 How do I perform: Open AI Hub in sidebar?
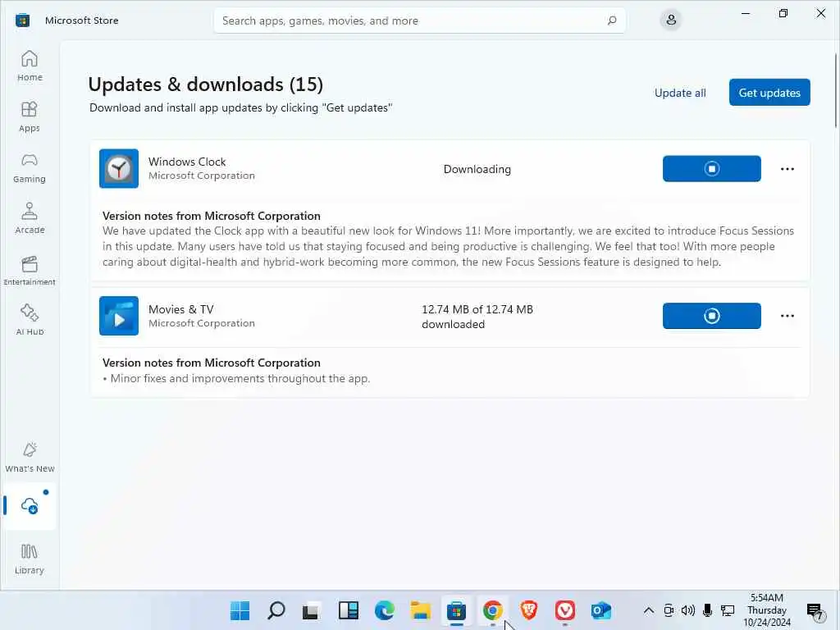pyautogui.click(x=30, y=320)
